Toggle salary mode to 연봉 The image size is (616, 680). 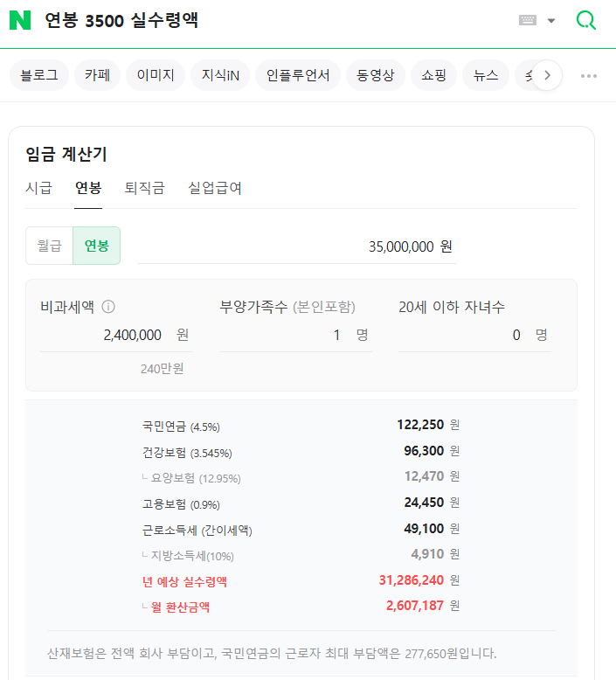click(x=96, y=246)
